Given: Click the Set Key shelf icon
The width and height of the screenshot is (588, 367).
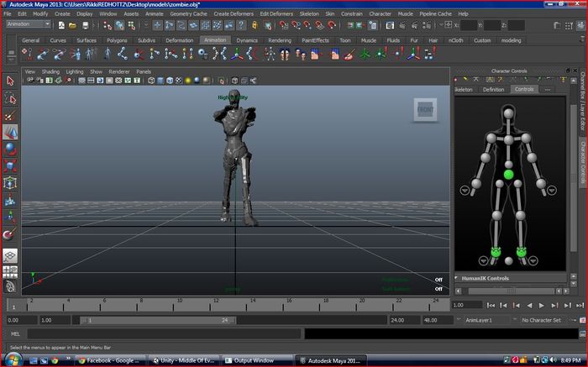Looking at the screenshot, I should point(27,55).
